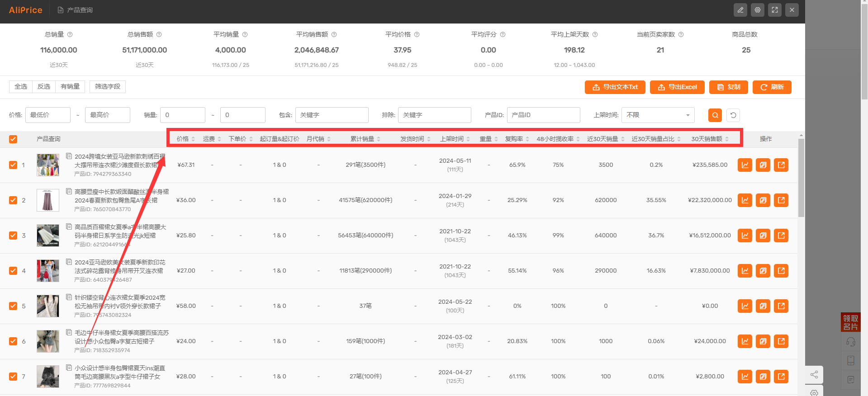Sort by 复购率 column header
The width and height of the screenshot is (868, 396).
click(517, 139)
